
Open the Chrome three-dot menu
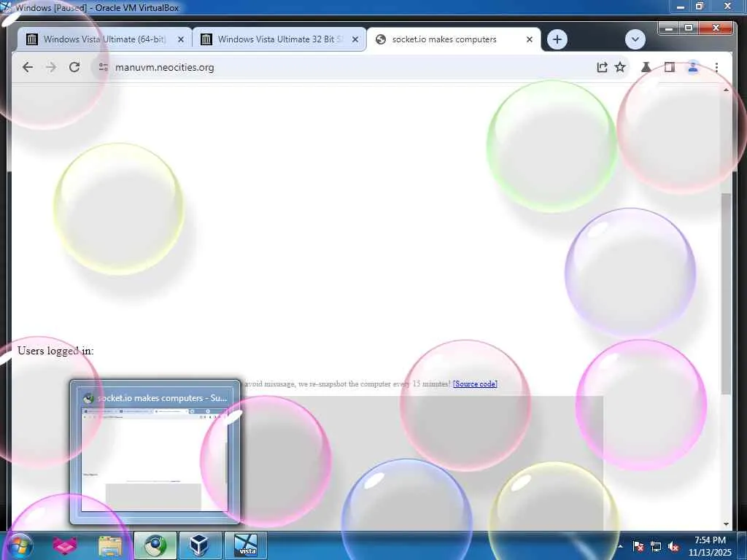click(716, 67)
